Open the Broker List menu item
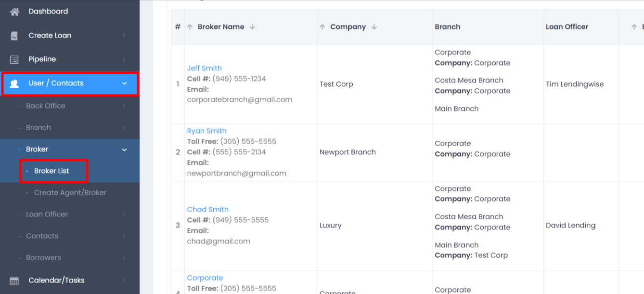 click(52, 171)
